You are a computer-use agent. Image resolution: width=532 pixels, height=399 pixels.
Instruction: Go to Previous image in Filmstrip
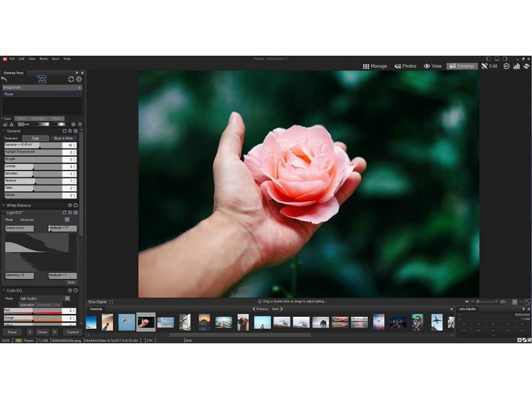260,309
